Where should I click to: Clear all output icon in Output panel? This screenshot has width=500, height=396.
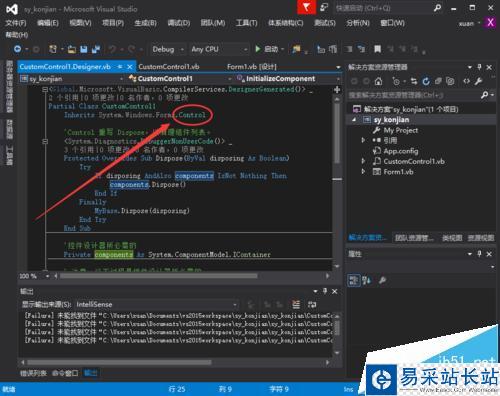296,304
